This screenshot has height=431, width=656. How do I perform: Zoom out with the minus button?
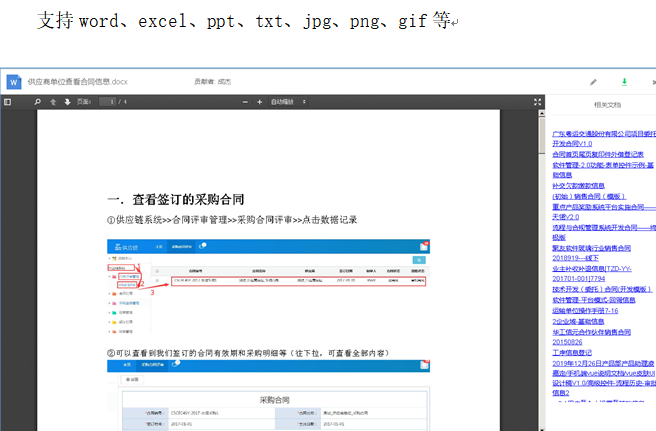tap(245, 102)
